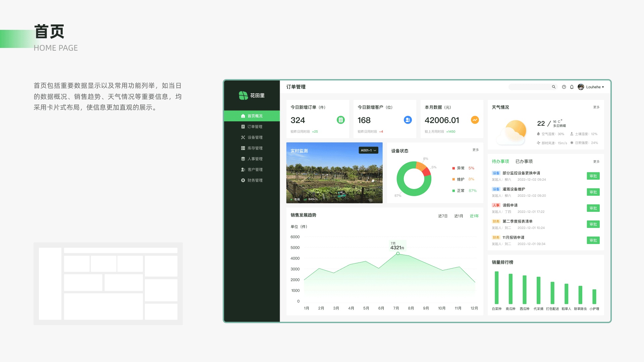This screenshot has height=362, width=644.
Task: Click 更多 in the weather card
Action: [x=596, y=107]
